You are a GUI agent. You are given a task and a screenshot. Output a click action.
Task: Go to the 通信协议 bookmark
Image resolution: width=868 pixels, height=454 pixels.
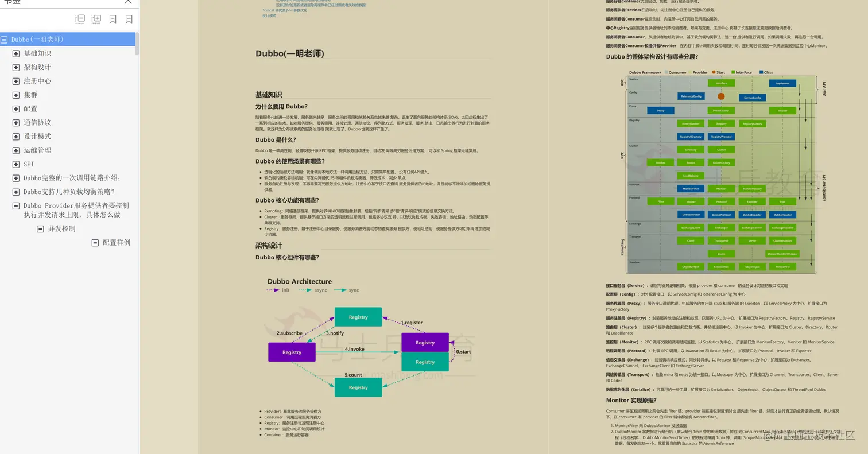37,122
